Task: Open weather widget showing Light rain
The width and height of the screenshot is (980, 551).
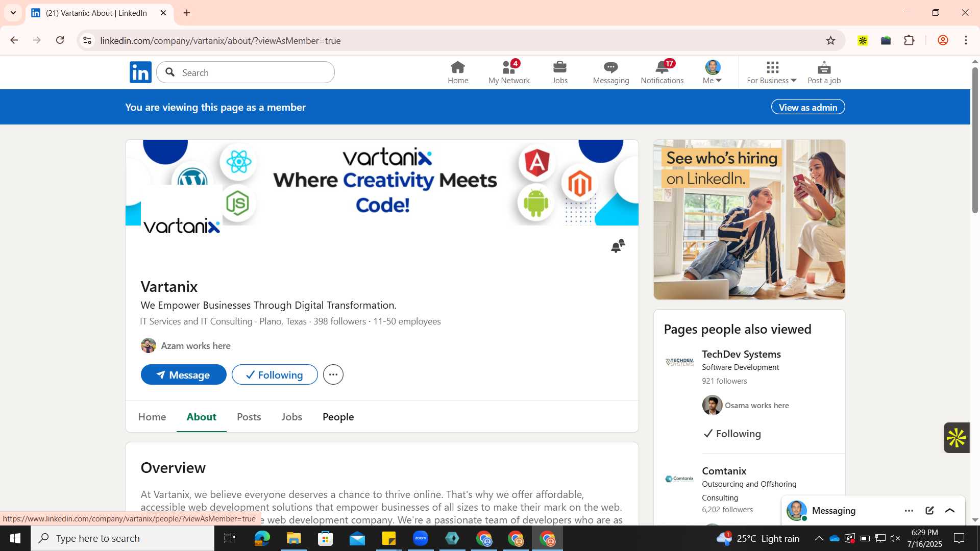Action: (x=757, y=538)
